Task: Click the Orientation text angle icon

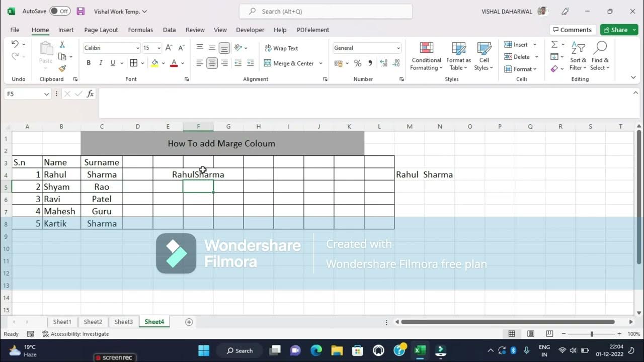Action: click(238, 48)
